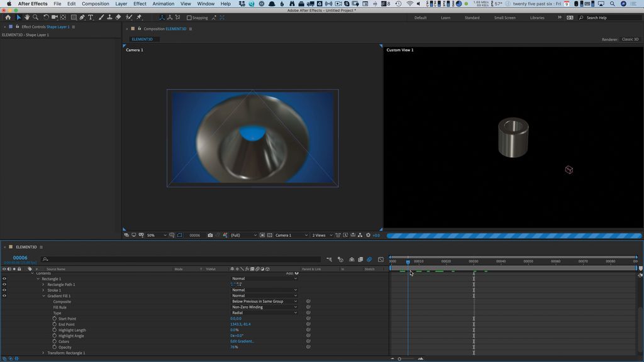Open the Effect menu
644x362 pixels.
pos(140,4)
